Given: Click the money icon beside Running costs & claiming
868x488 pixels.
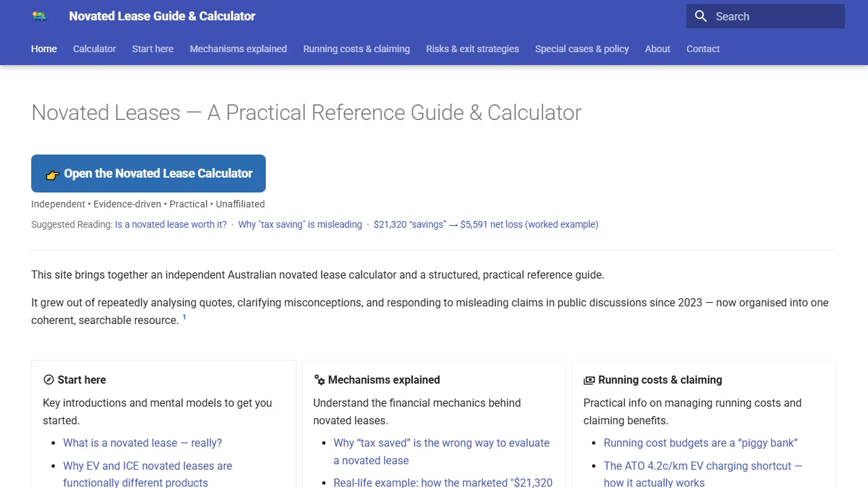Looking at the screenshot, I should [589, 380].
